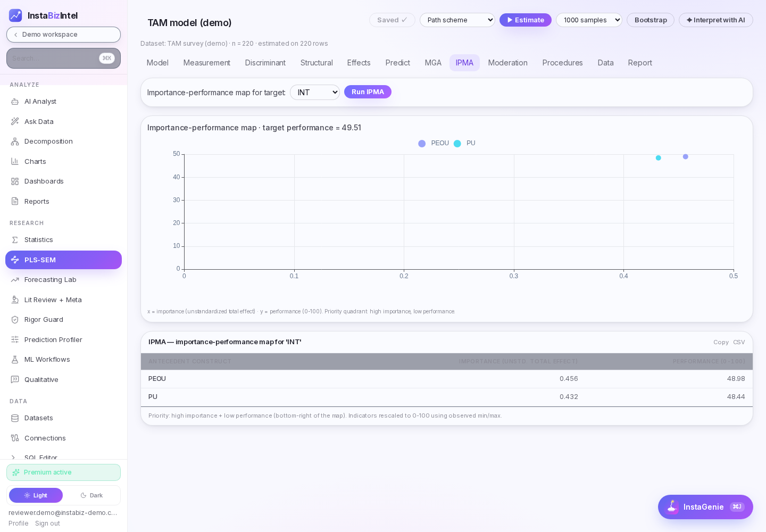Open the 1000 samples dropdown
Screen dimensions: 766x532
click(589, 20)
